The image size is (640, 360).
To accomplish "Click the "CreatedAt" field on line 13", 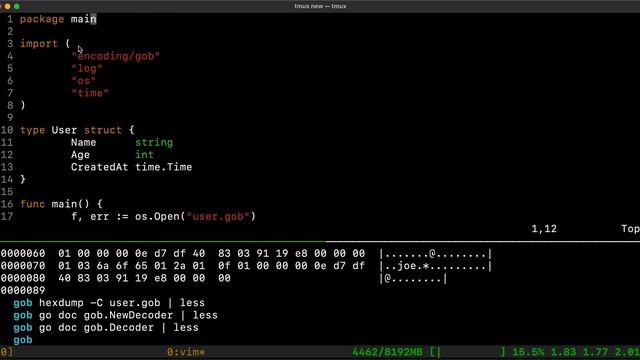I will tap(99, 167).
